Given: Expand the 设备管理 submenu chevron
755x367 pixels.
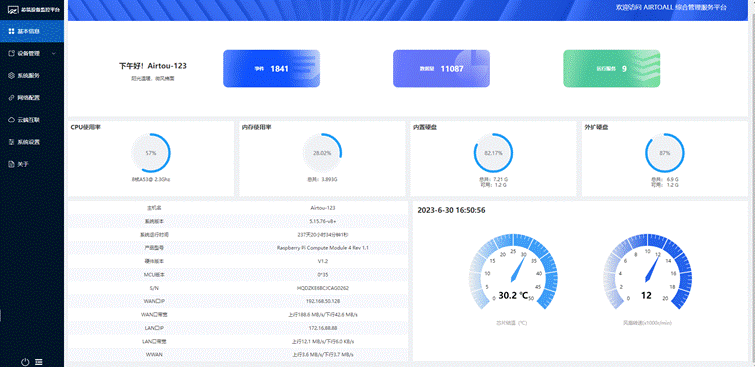Looking at the screenshot, I should [53, 53].
